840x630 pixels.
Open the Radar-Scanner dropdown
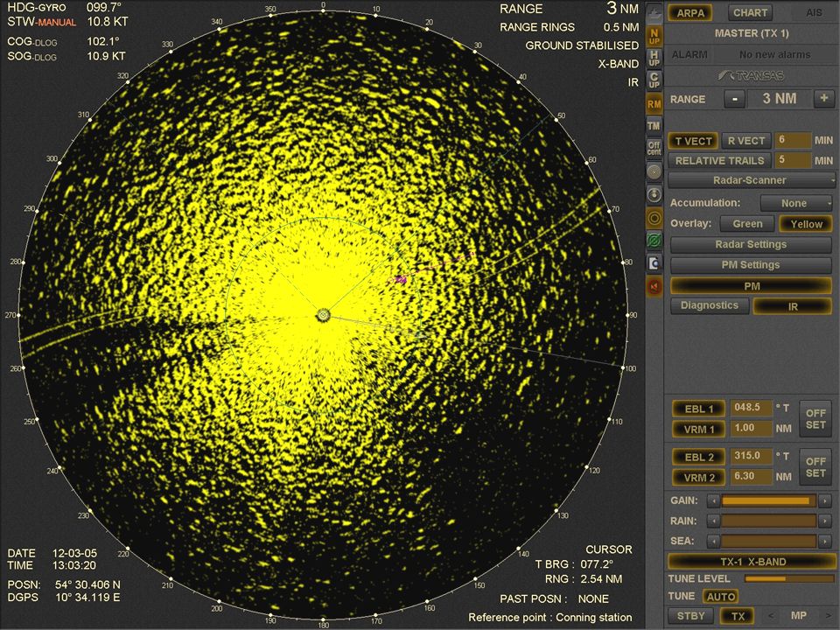coord(752,180)
